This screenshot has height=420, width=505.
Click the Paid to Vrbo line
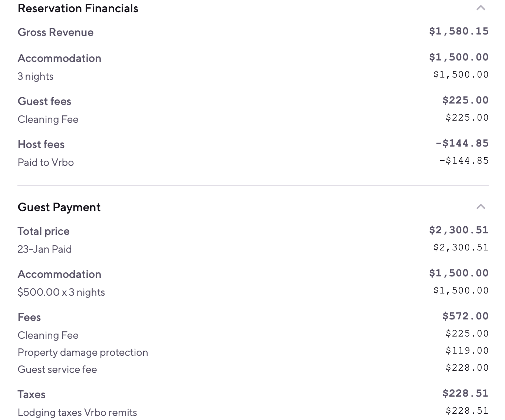click(x=46, y=163)
